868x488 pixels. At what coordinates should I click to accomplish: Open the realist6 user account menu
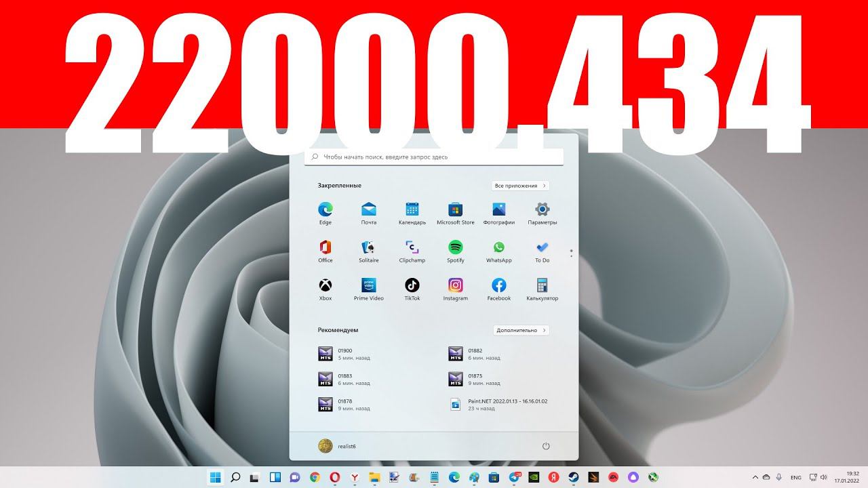tap(337, 446)
